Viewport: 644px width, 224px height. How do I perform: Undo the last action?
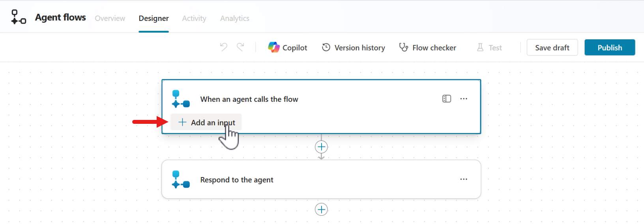pyautogui.click(x=224, y=47)
